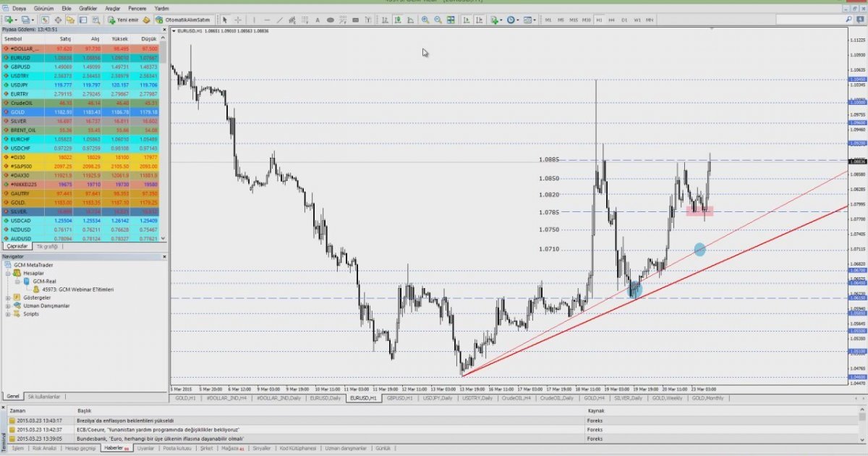Toggle the auto scroll chart icon

(467, 20)
